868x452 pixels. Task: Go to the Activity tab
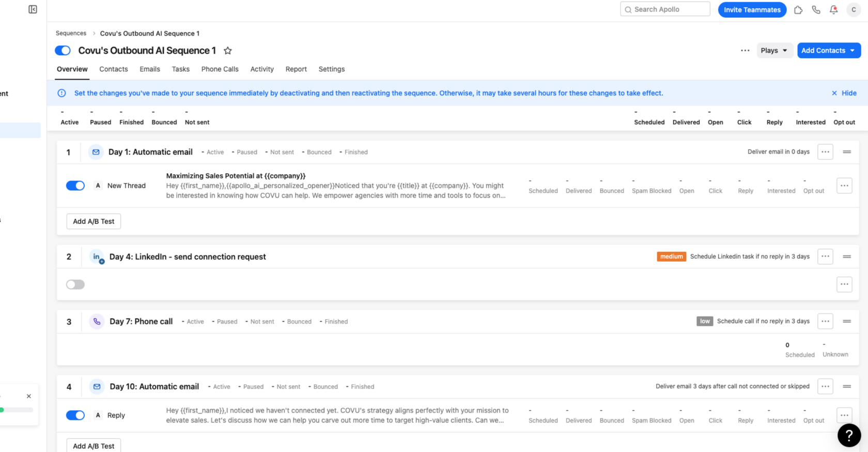262,69
